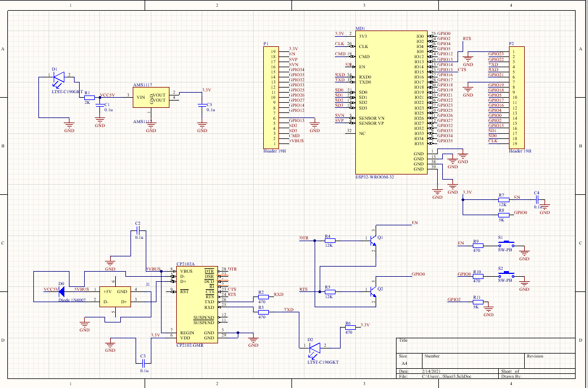Select resistor R3 connected to TXD

pyautogui.click(x=263, y=312)
